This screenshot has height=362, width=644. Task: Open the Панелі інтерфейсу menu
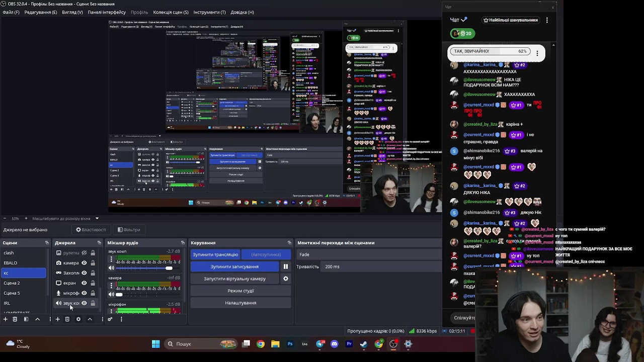click(x=107, y=12)
